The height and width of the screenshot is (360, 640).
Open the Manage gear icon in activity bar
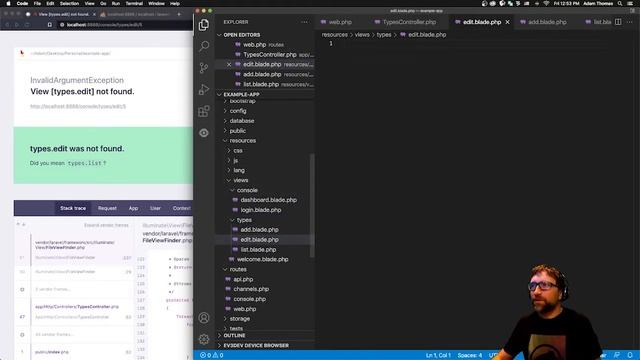[204, 339]
